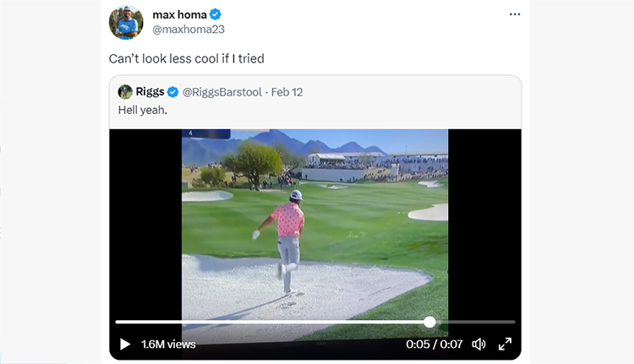Play the video with the play icon
634x364 pixels.
pos(125,345)
